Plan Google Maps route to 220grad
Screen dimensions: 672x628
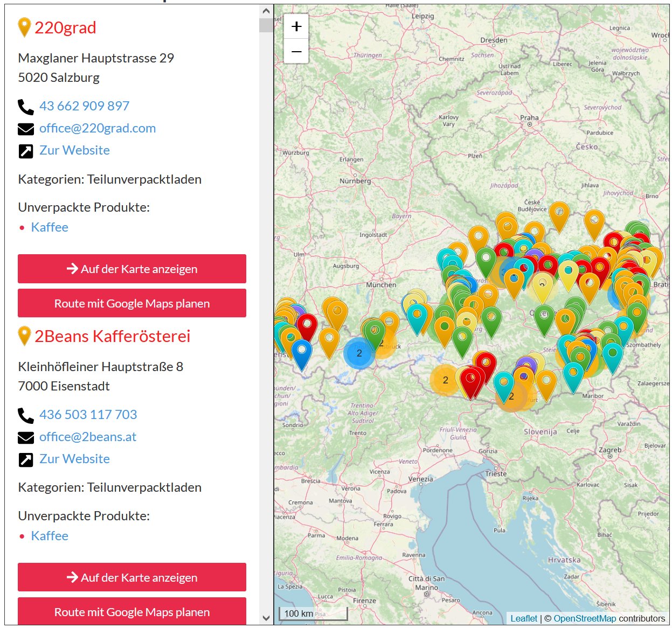point(132,303)
